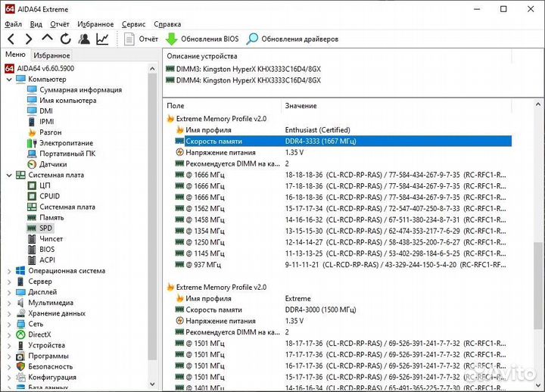Select the highlighted Скорость памяти DDR4-3333 row
This screenshot has width=545, height=392.
(x=343, y=141)
